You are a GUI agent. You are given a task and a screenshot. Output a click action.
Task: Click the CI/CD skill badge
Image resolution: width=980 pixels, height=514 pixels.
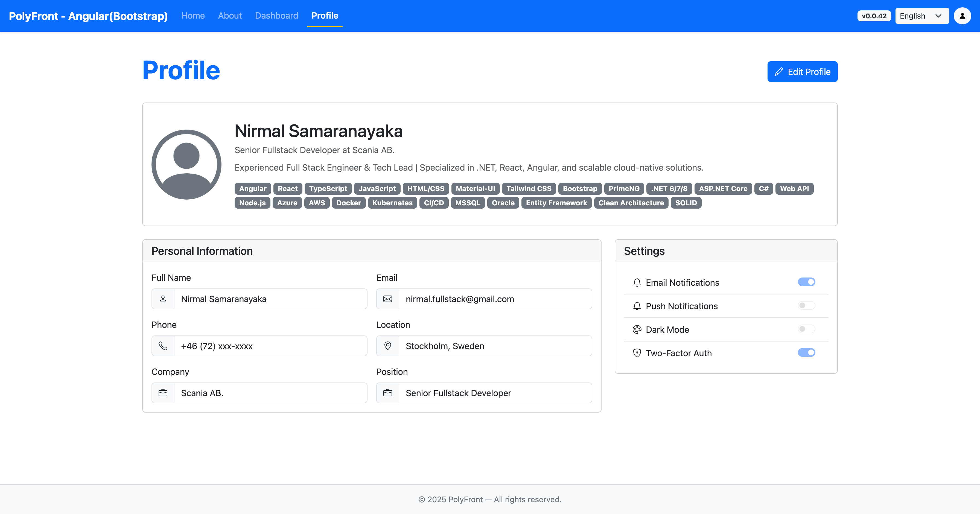[x=434, y=202]
